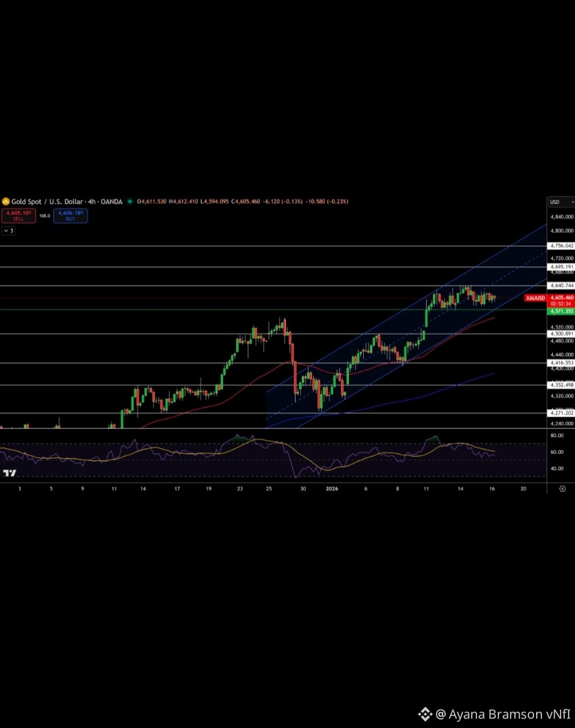Click the H4,612.410 high value
This screenshot has height=728, width=575.
183,202
